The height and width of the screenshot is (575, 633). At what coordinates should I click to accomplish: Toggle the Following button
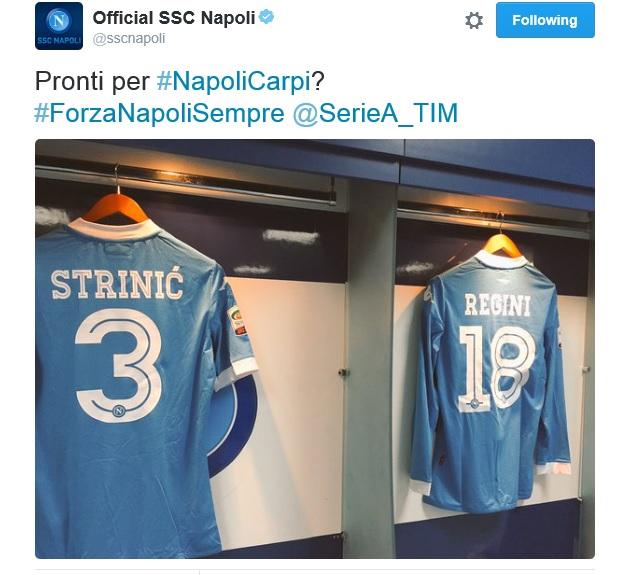point(545,20)
